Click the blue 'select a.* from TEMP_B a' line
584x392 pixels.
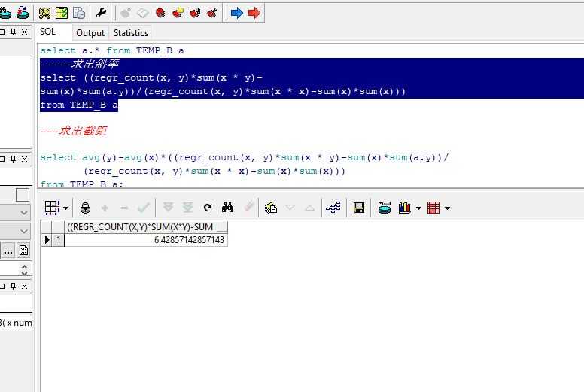click(x=112, y=50)
